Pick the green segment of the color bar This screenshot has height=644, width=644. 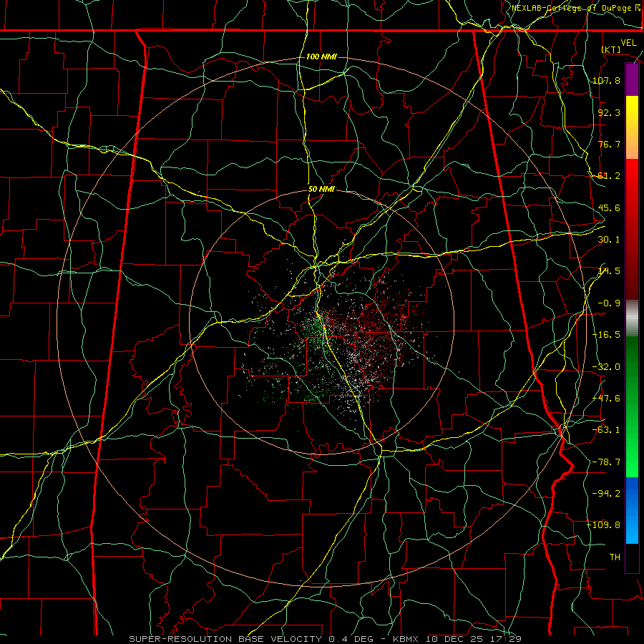click(x=632, y=406)
